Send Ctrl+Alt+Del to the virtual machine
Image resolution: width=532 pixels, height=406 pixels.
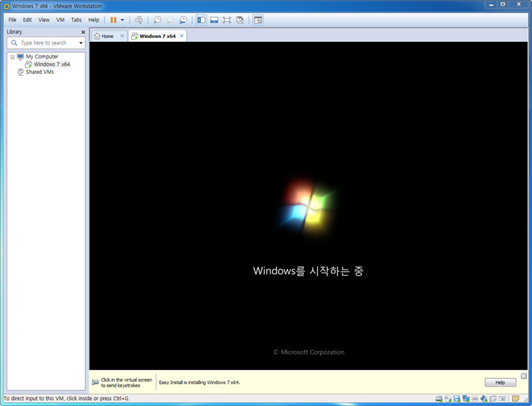[139, 20]
